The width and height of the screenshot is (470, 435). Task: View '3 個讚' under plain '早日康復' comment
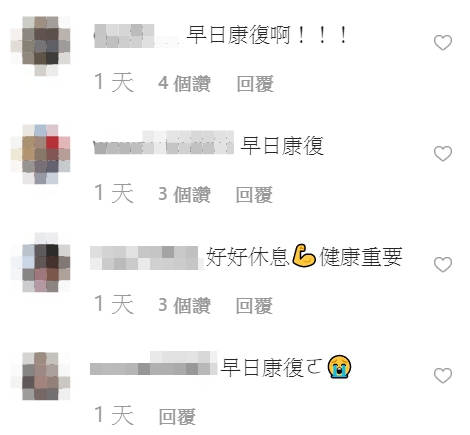(x=184, y=194)
